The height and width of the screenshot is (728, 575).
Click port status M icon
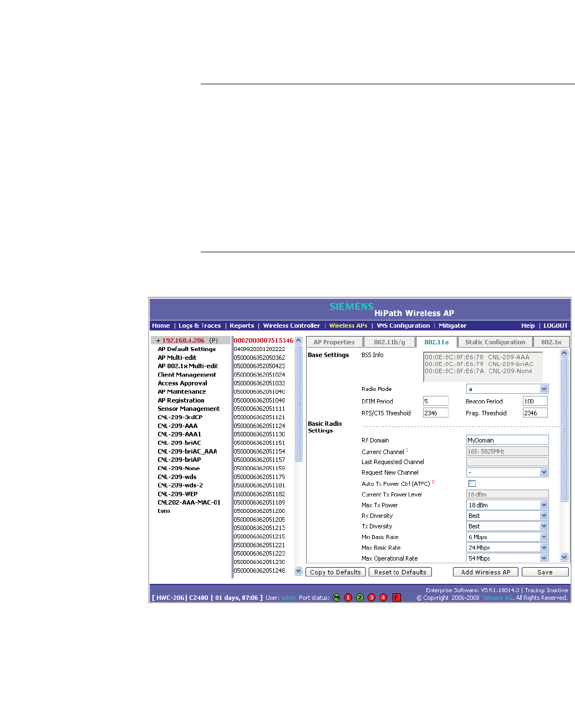(337, 597)
